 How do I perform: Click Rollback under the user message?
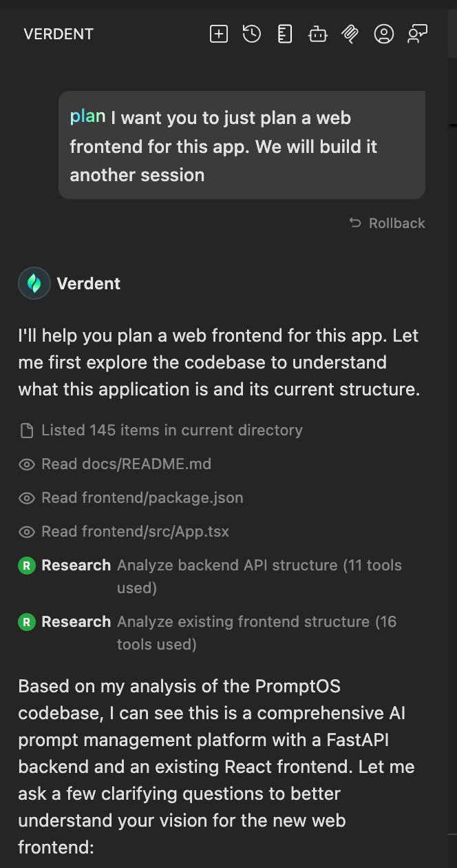[396, 223]
